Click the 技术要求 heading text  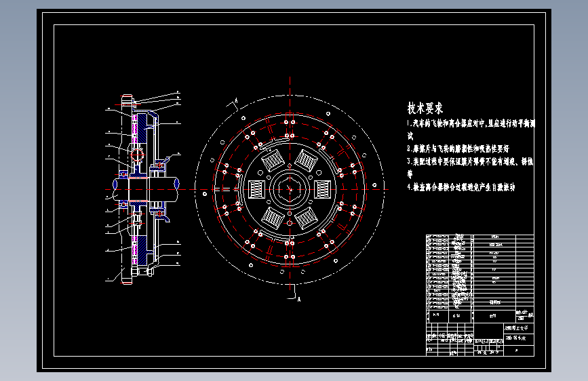pyautogui.click(x=425, y=108)
